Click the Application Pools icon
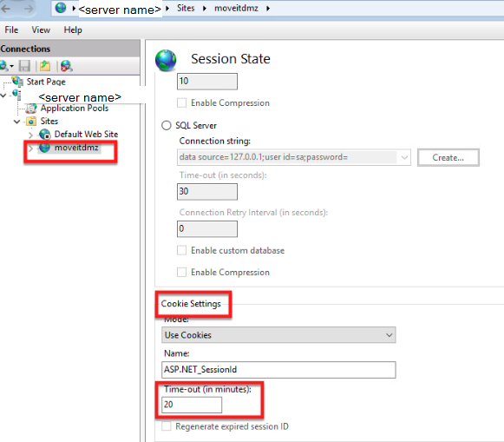Viewport: 504px width, 442px height. click(x=31, y=109)
